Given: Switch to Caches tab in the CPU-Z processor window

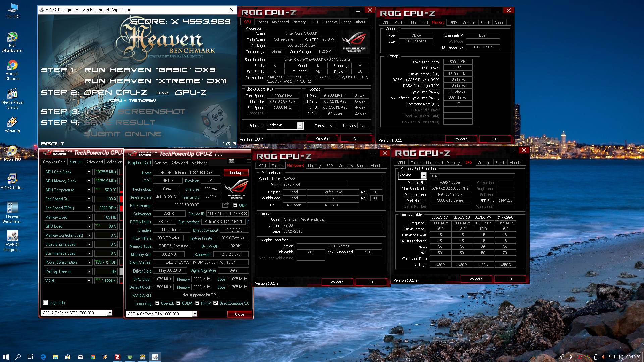Looking at the screenshot, I should tap(262, 22).
